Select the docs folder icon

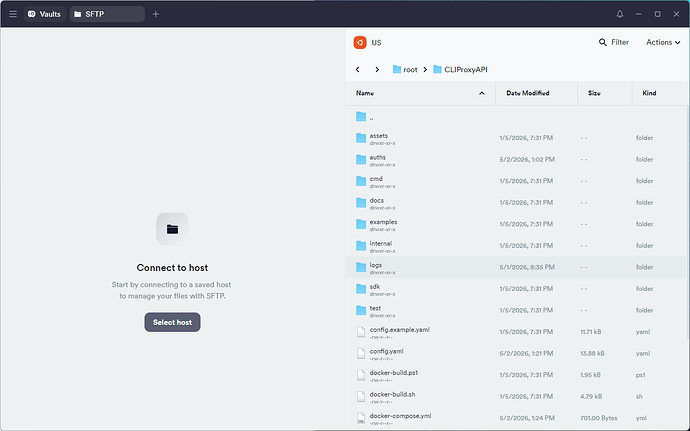361,203
